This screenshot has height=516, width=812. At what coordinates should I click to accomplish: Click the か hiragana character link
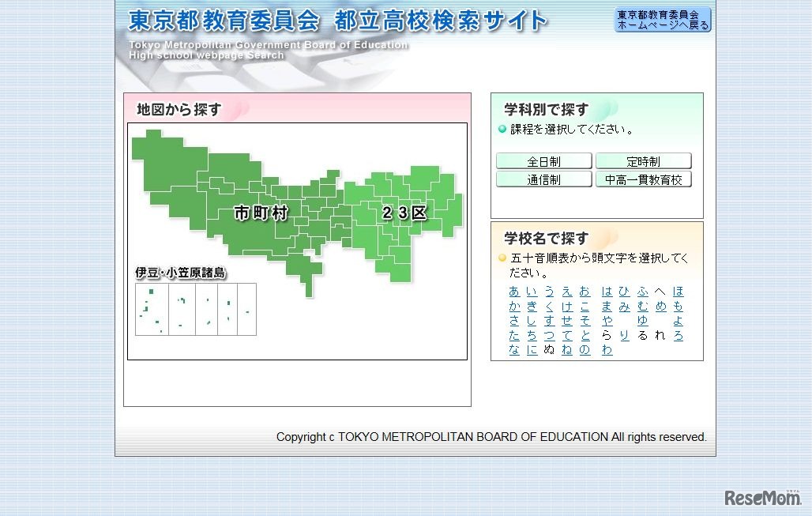point(513,307)
